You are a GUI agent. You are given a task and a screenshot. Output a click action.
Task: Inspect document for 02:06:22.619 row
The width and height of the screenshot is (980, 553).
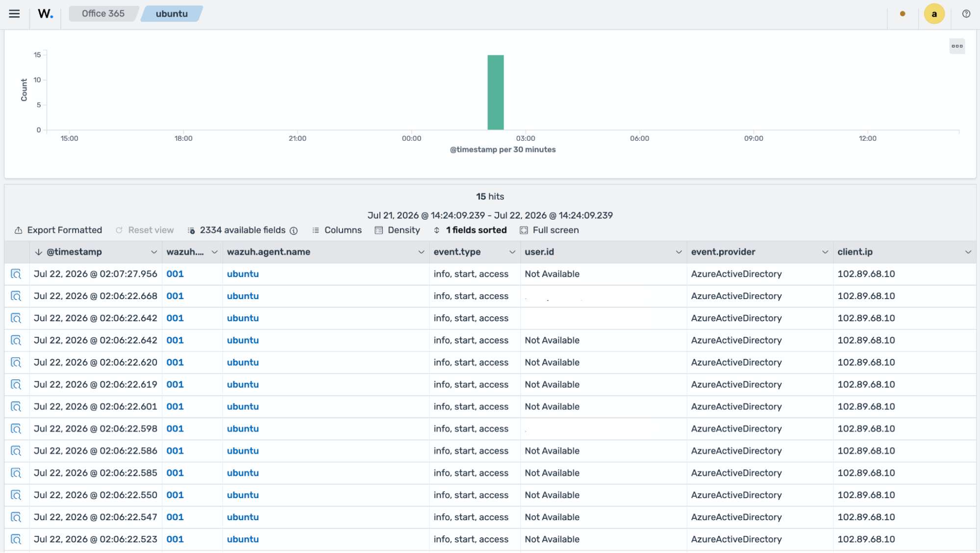tap(16, 384)
